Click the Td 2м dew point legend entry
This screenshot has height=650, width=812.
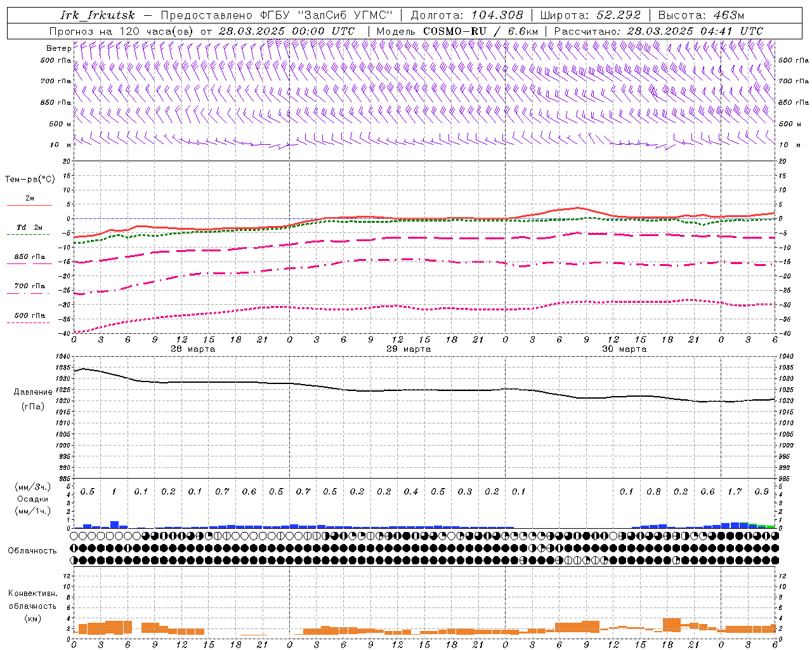tap(29, 227)
